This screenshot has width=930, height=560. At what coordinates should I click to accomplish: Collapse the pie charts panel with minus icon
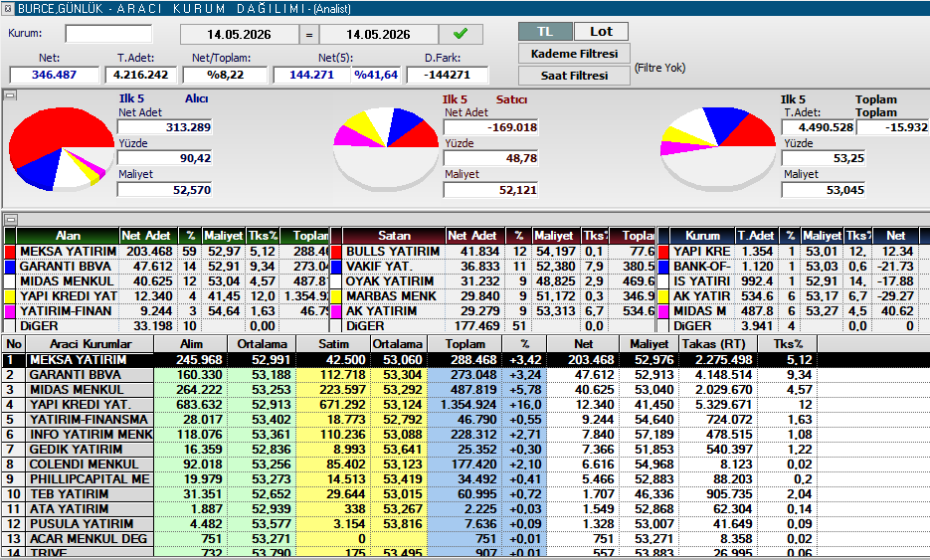click(10, 94)
